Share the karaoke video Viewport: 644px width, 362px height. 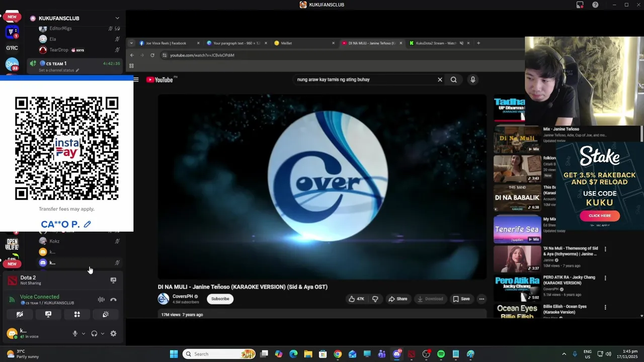[397, 299]
